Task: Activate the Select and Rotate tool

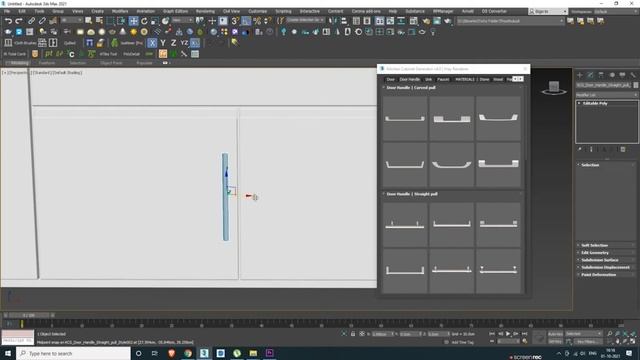Action: pyautogui.click(x=144, y=21)
